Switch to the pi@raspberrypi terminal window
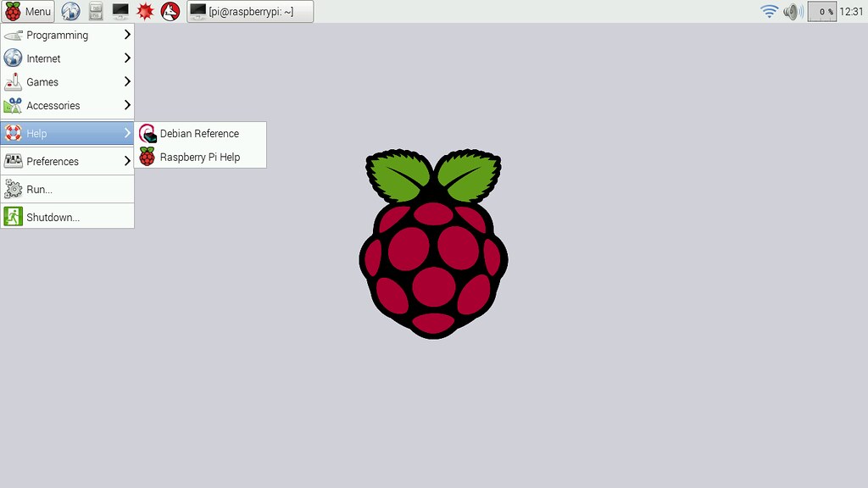Viewport: 868px width, 488px height. pyautogui.click(x=249, y=12)
